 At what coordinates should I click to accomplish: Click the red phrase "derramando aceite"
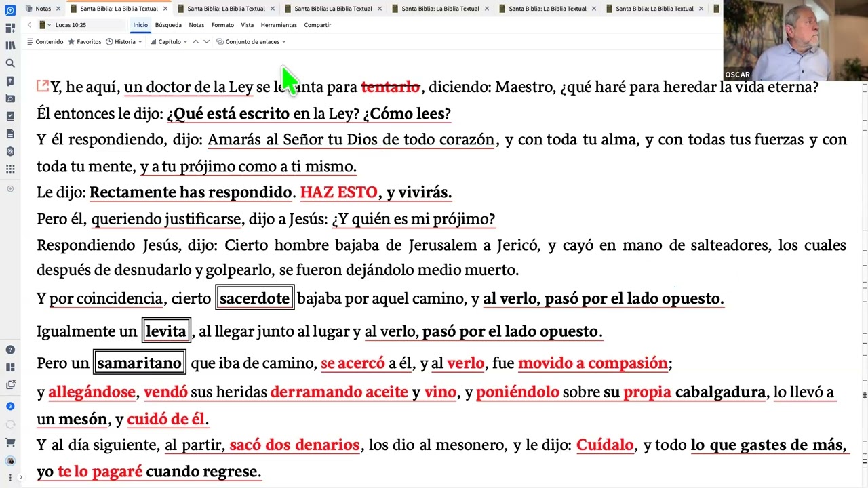339,392
